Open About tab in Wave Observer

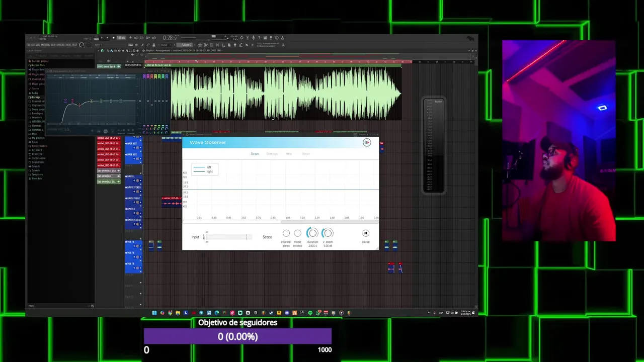click(306, 154)
